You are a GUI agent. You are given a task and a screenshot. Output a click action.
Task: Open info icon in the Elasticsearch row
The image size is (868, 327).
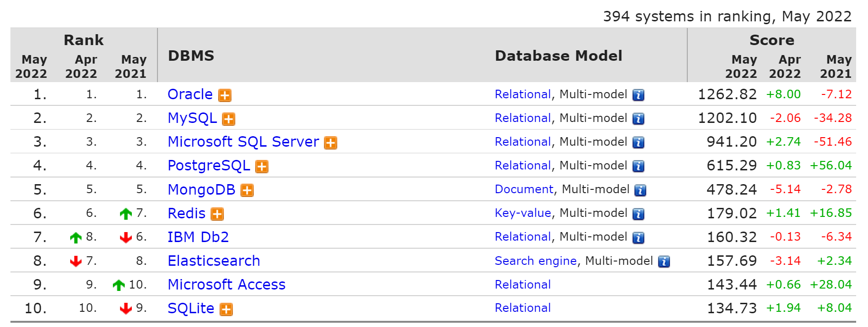664,262
